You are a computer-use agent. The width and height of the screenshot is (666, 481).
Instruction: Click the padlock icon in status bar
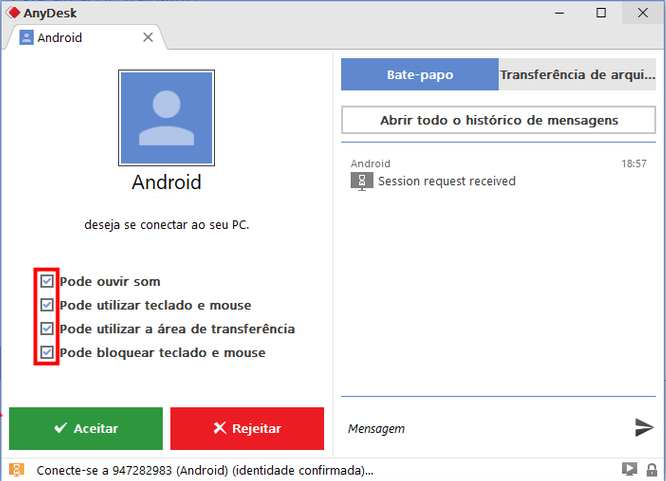click(652, 470)
